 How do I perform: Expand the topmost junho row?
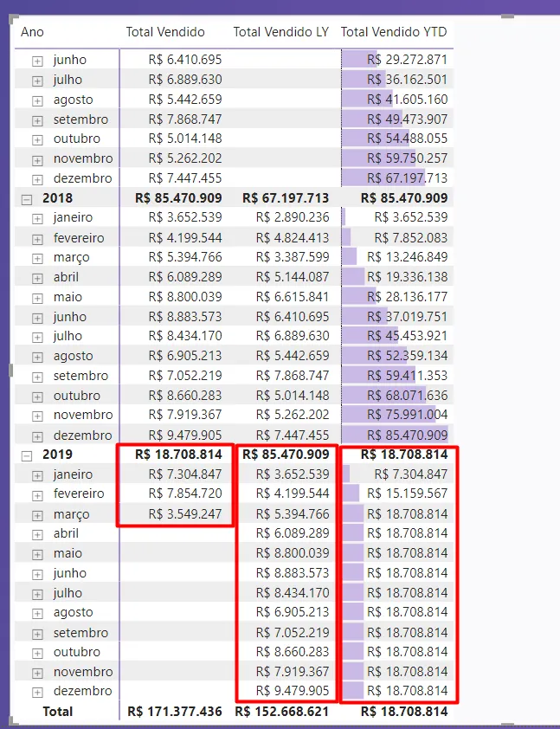point(37,61)
